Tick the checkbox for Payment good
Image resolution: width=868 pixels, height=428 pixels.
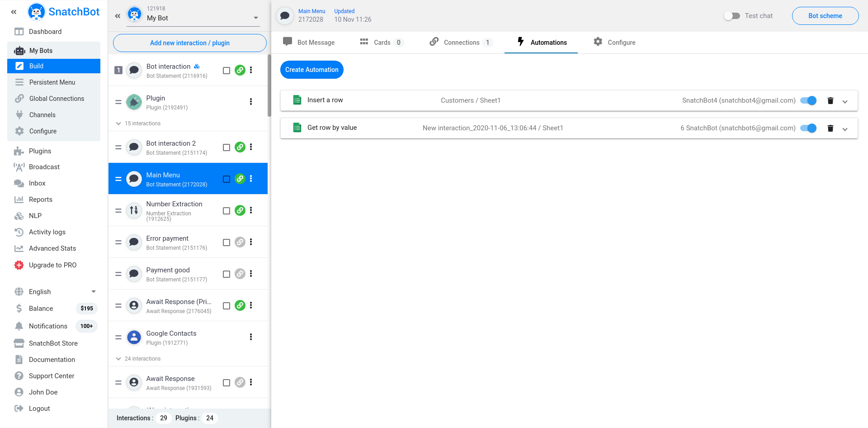click(226, 274)
